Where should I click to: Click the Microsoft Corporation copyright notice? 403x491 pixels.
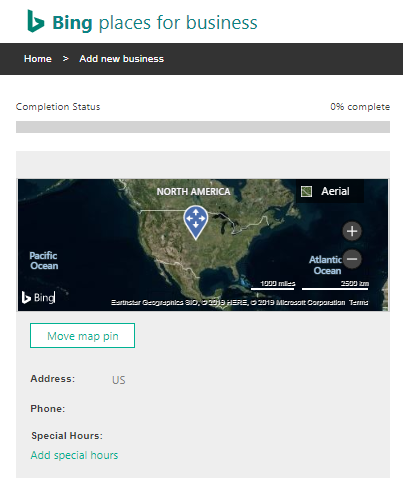(298, 302)
